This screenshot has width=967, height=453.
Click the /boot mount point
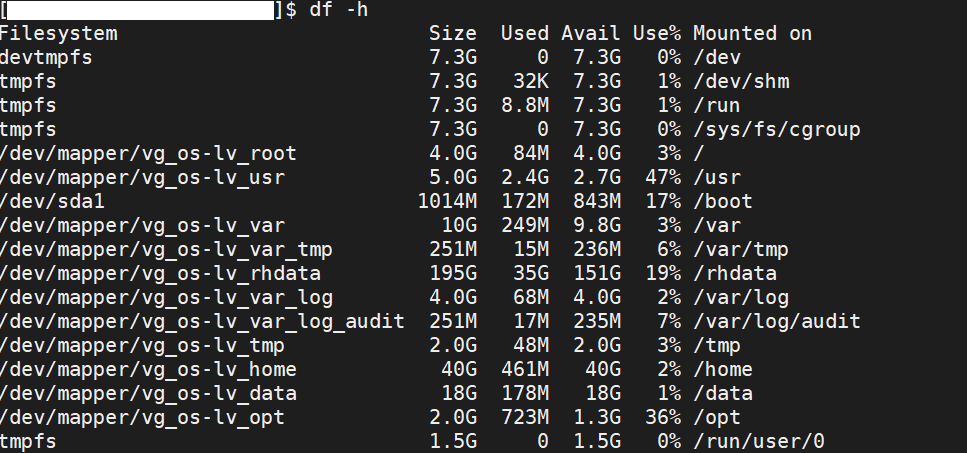click(x=722, y=201)
